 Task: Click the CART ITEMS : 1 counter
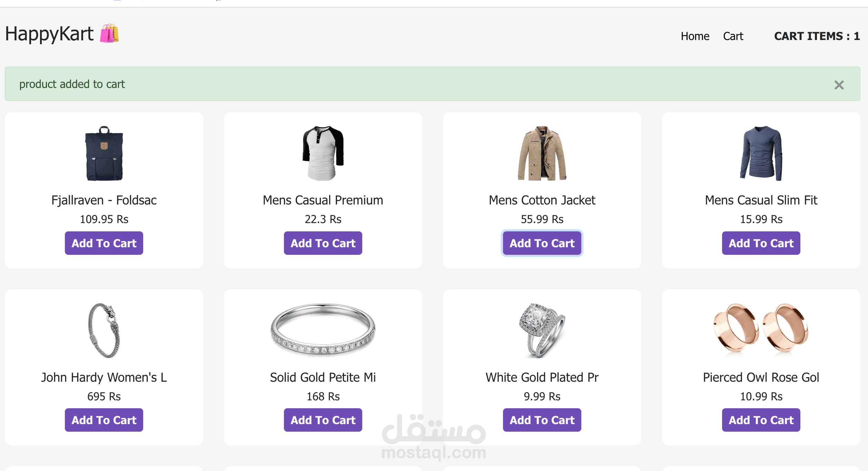[817, 36]
